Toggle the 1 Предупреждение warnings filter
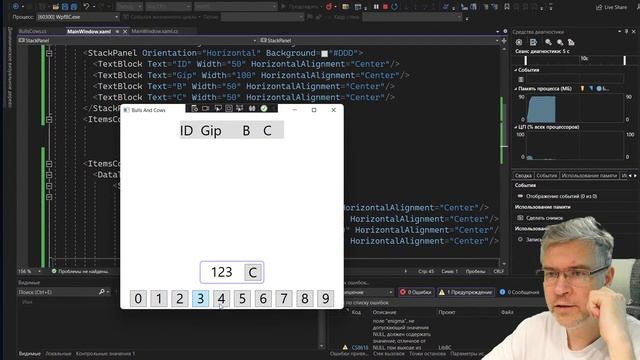The height and width of the screenshot is (360, 640). 465,292
